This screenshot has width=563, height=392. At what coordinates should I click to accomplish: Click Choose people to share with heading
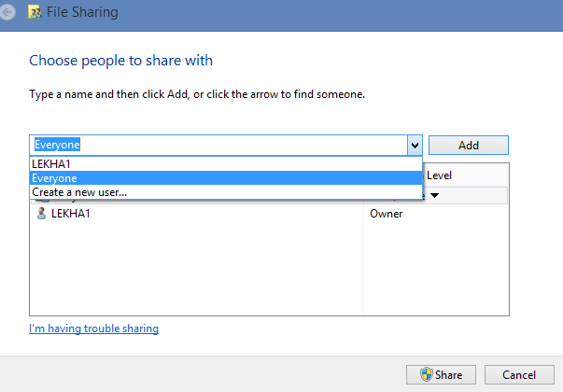click(x=120, y=61)
